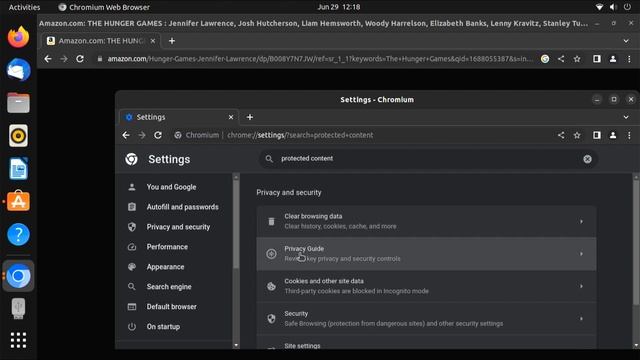Go back in the Settings window
The width and height of the screenshot is (640, 360).
click(126, 135)
